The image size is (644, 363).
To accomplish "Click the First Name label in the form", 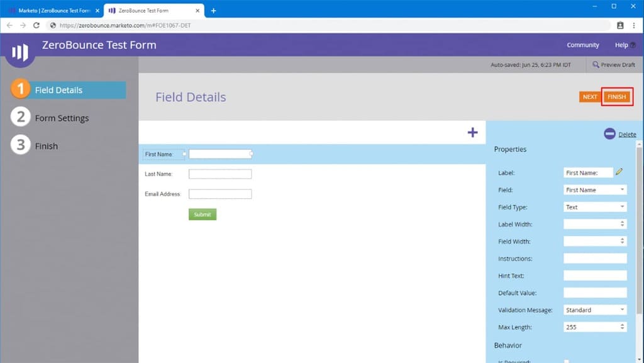I will click(x=159, y=154).
